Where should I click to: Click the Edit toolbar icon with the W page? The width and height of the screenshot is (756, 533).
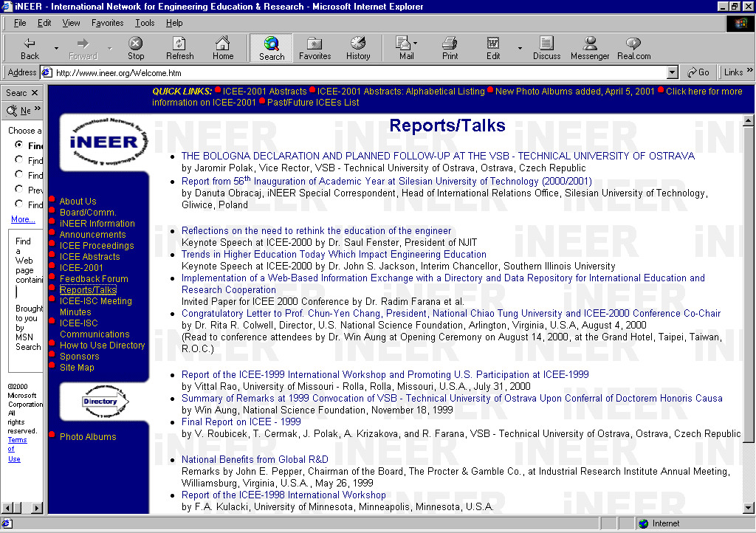[x=492, y=48]
